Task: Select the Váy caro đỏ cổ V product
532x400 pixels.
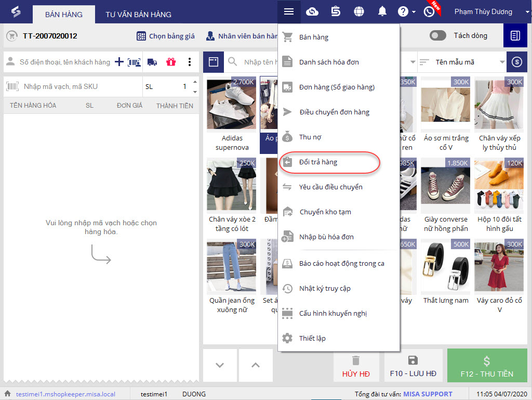Action: (499, 277)
